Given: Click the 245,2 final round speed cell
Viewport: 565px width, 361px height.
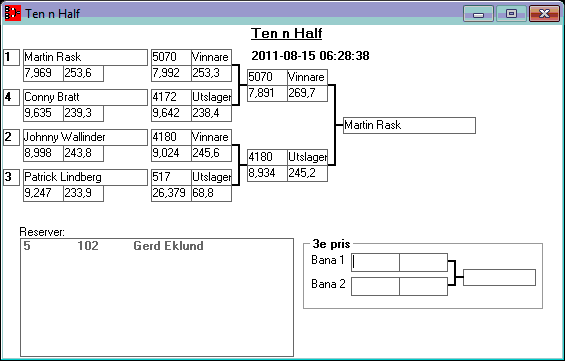Looking at the screenshot, I should pyautogui.click(x=308, y=173).
